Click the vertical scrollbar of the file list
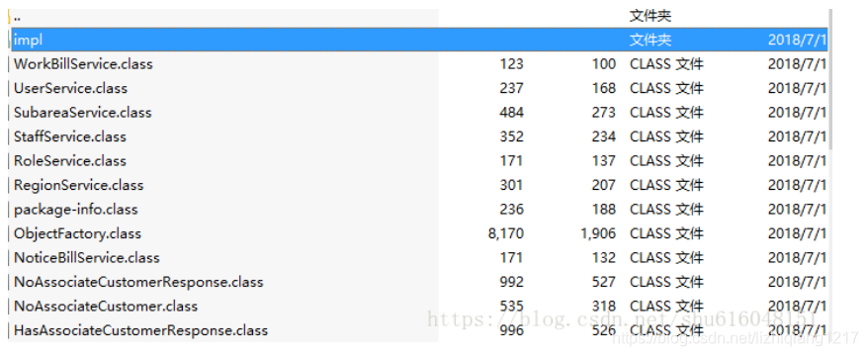 click(830, 79)
